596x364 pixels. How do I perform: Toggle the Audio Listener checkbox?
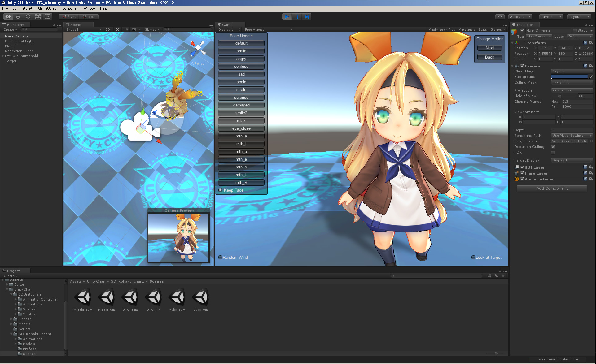click(x=522, y=179)
